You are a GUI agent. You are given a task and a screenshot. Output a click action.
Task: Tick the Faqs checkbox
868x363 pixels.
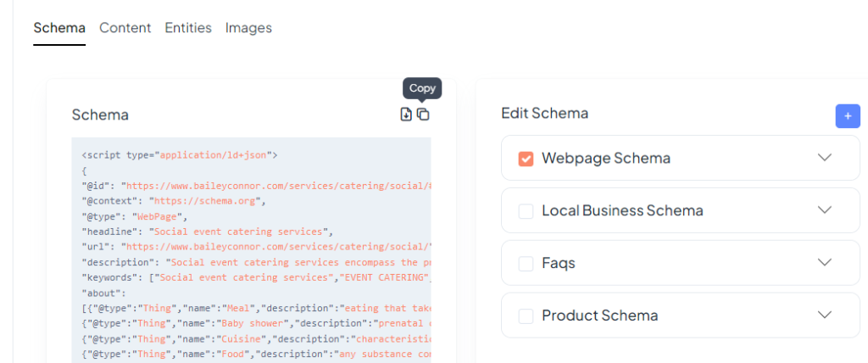pos(526,263)
